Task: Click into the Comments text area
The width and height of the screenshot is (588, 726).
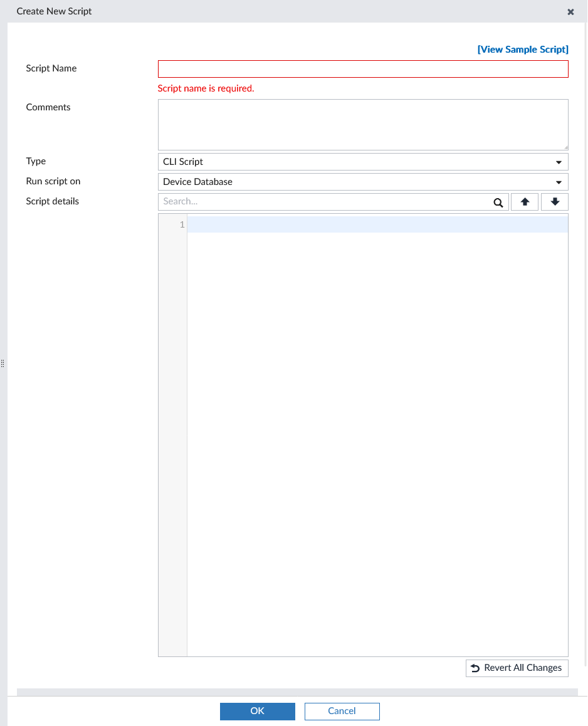Action: (363, 125)
